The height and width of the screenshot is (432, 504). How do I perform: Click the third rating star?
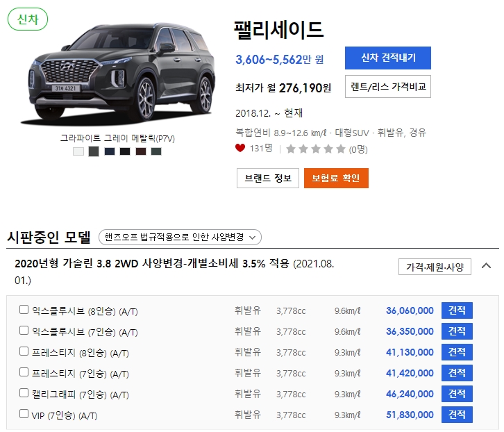[316, 149]
